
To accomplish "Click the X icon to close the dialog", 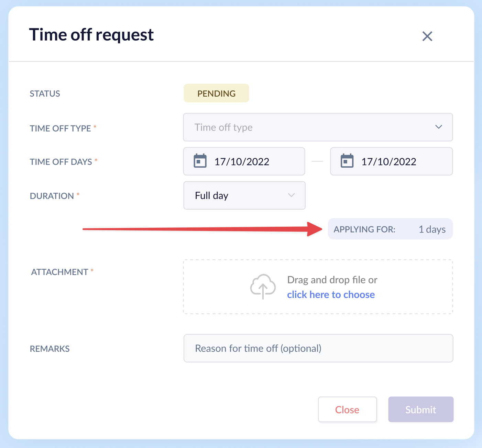I will [x=427, y=36].
